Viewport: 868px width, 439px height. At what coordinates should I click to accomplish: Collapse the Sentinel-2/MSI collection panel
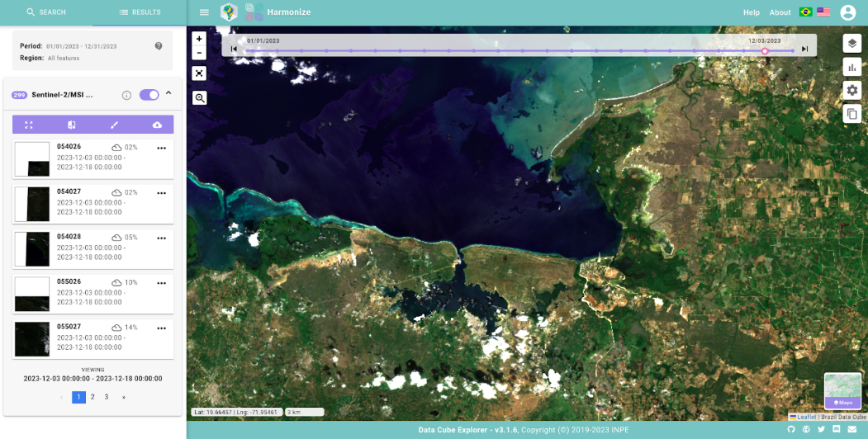(x=168, y=93)
